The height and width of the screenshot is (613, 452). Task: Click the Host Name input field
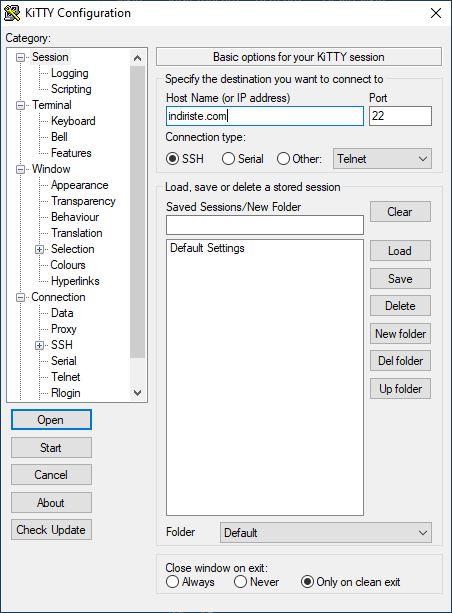click(x=265, y=116)
